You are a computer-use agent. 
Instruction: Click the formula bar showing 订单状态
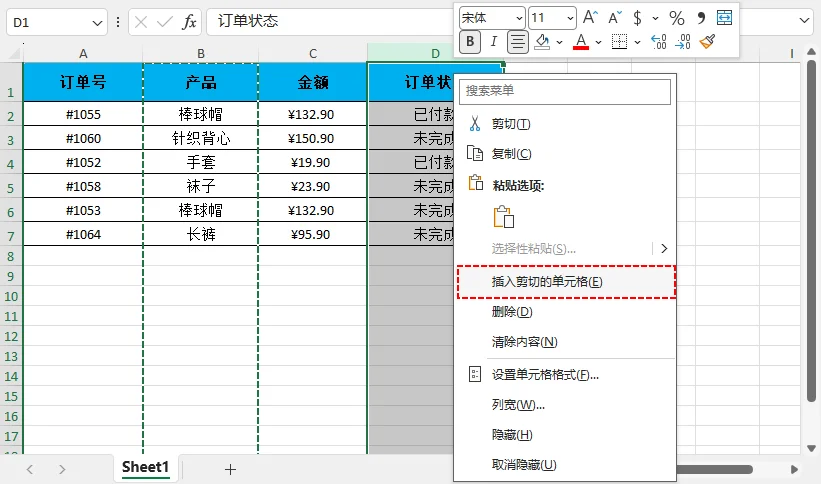coord(332,21)
